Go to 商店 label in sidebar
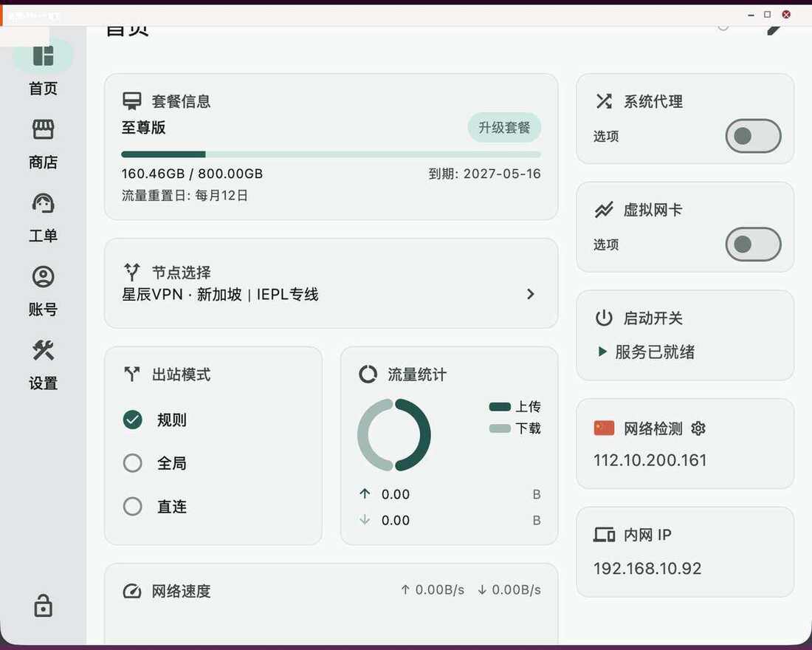This screenshot has width=812, height=650. point(43,162)
